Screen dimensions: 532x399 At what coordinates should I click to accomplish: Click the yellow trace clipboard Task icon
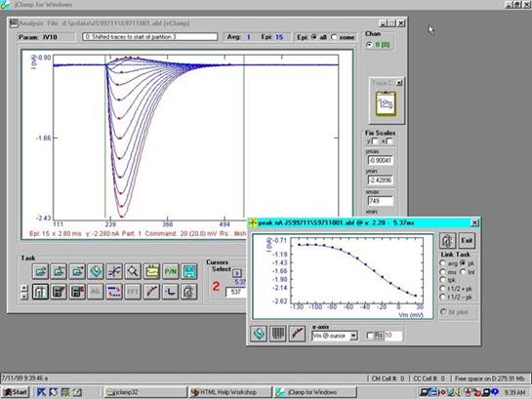point(151,271)
